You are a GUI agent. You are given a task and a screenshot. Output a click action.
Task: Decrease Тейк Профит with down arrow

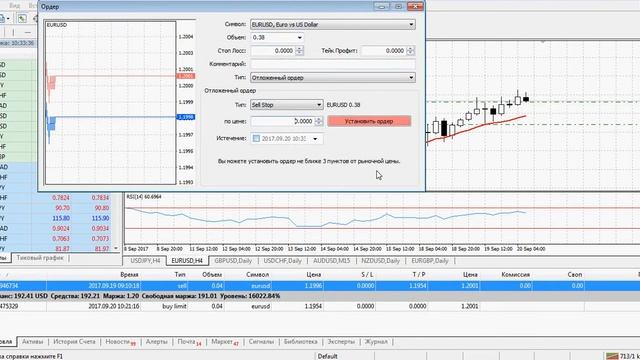click(x=411, y=53)
